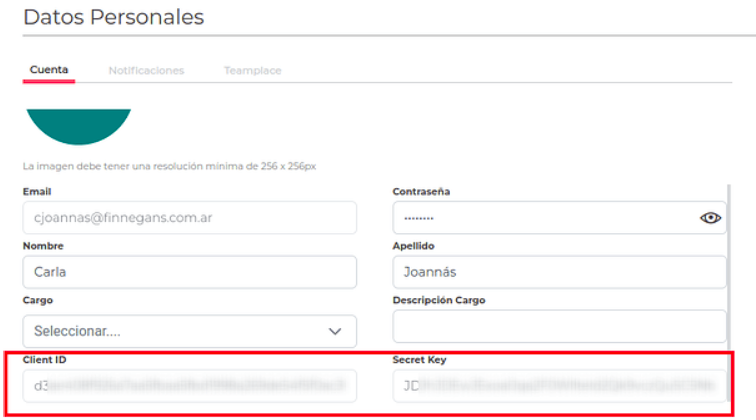The height and width of the screenshot is (420, 756).
Task: Click the Client ID value field
Action: coord(189,385)
